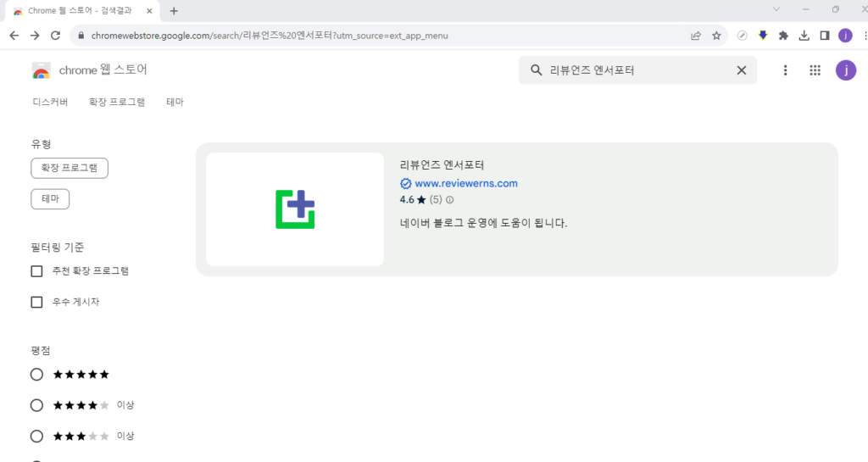Open the Chrome profile avatar in the toolbar
Screen dimensions: 868x462
click(x=845, y=36)
